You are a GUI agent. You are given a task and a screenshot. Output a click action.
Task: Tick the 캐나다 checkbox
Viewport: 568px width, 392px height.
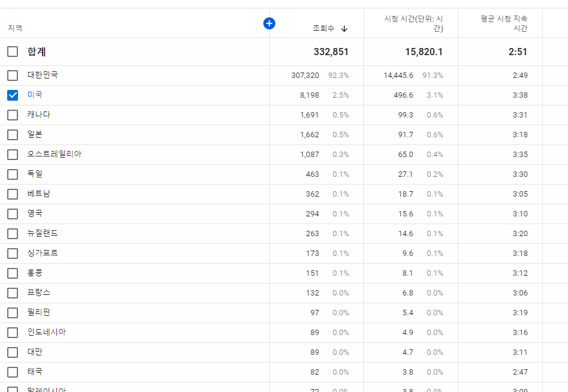click(x=13, y=115)
